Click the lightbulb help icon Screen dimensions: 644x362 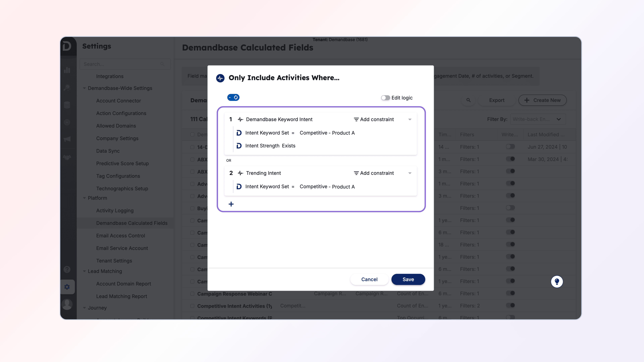[557, 282]
